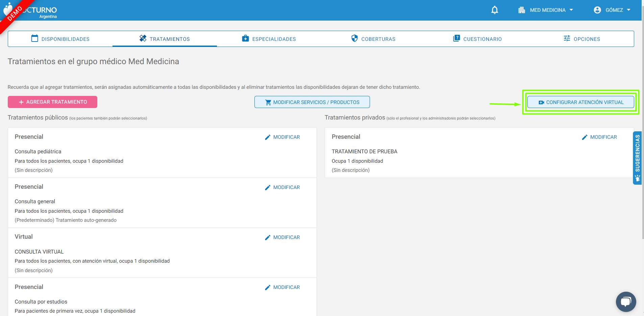Select the 'TRATAMIENTO DE PRUEBA' name
This screenshot has height=316, width=644.
pyautogui.click(x=365, y=152)
